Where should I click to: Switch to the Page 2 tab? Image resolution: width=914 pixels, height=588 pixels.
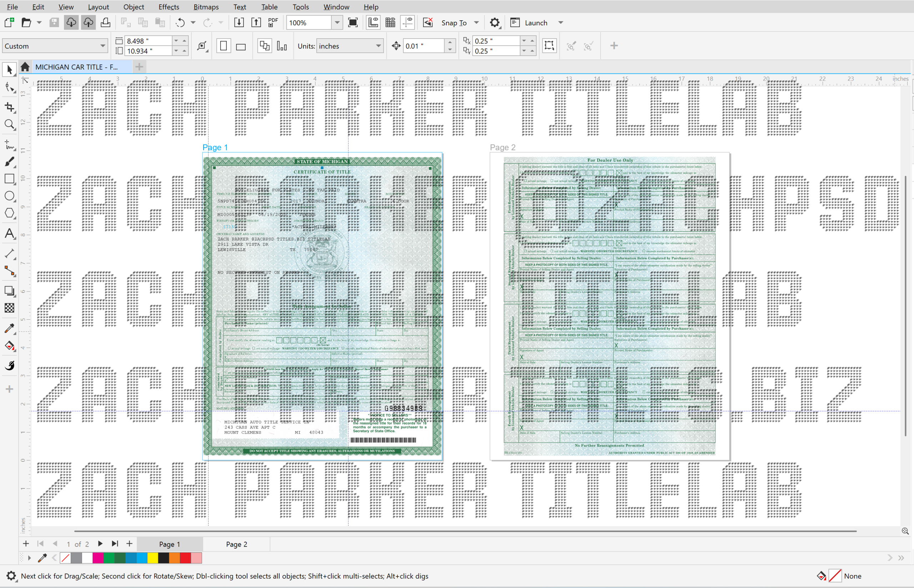pos(236,544)
